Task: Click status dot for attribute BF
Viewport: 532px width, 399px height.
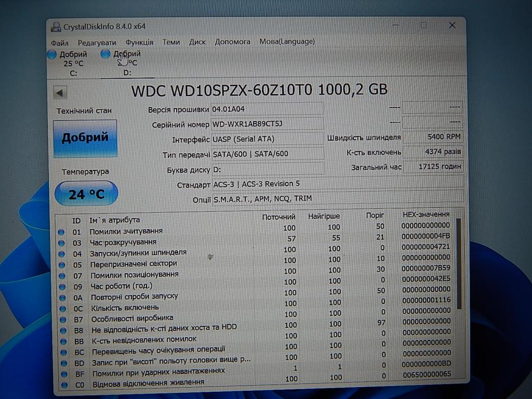Action: point(64,374)
